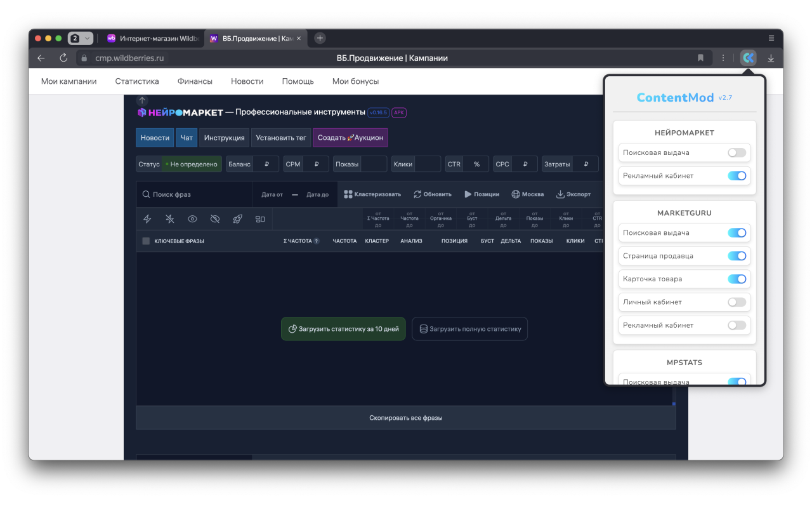
Task: Click the scroll-to-top arrow above the НЕЙРОМАРКЕТ logo
Action: [142, 100]
